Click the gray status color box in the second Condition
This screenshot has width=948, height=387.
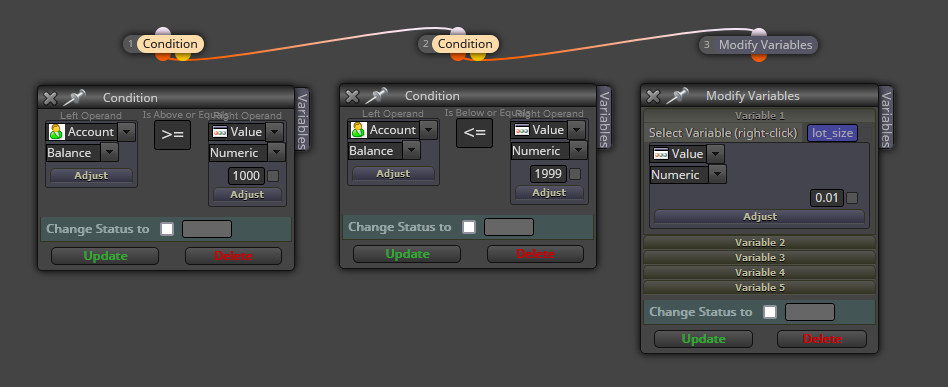(508, 227)
